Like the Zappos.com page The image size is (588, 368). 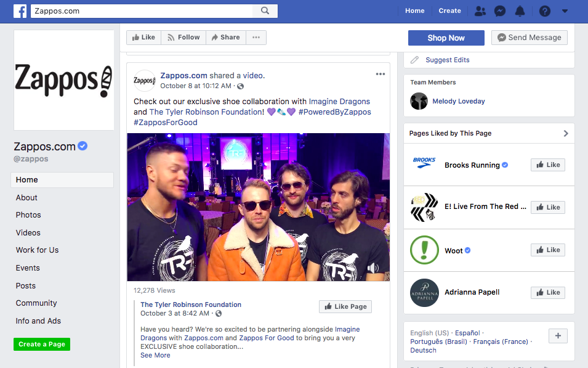point(143,38)
